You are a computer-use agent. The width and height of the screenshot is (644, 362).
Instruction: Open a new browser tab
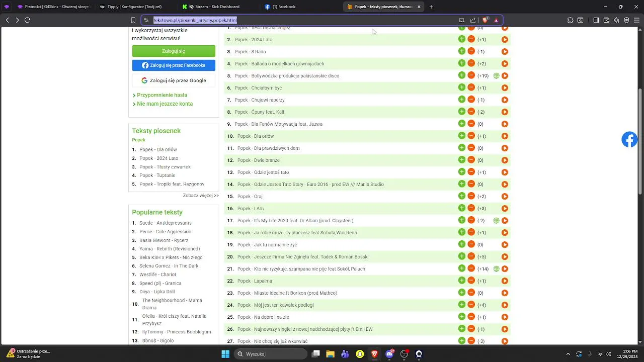pyautogui.click(x=431, y=7)
